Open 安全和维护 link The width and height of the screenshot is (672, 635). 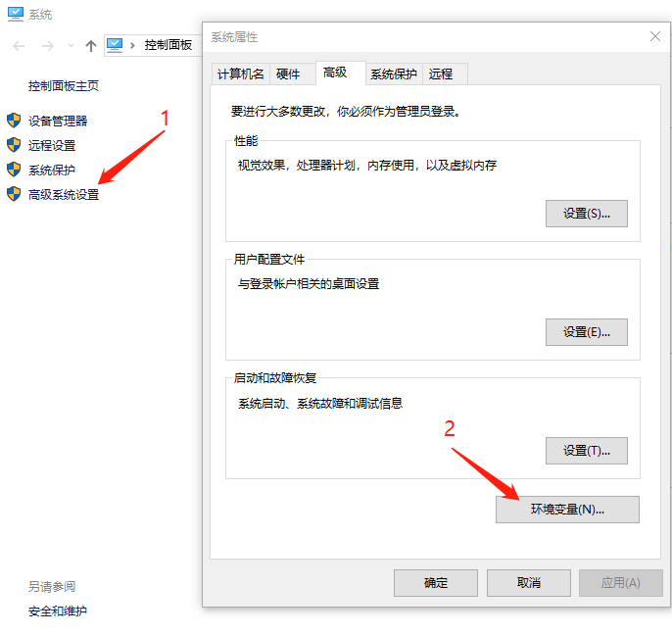58,611
